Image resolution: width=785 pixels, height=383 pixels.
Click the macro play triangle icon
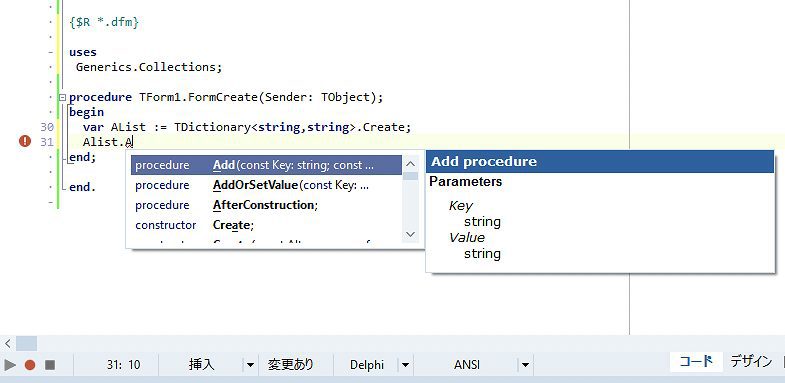point(10,364)
